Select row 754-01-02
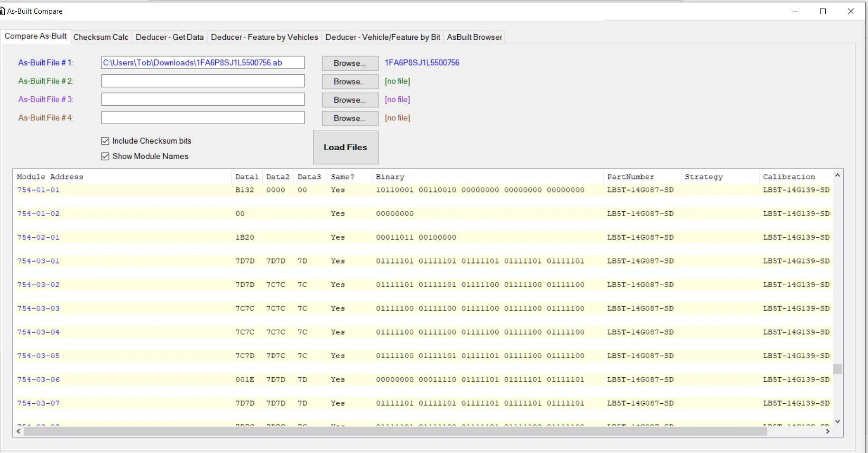 pos(424,214)
